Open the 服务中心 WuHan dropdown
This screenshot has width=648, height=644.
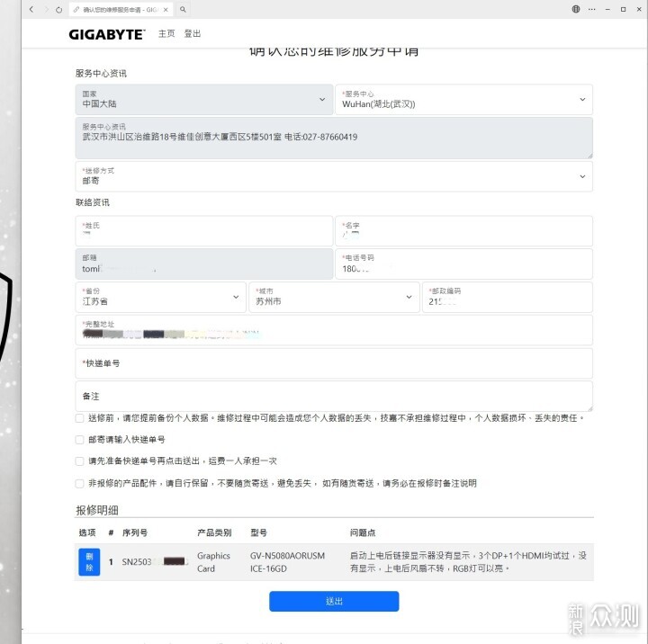pyautogui.click(x=463, y=100)
